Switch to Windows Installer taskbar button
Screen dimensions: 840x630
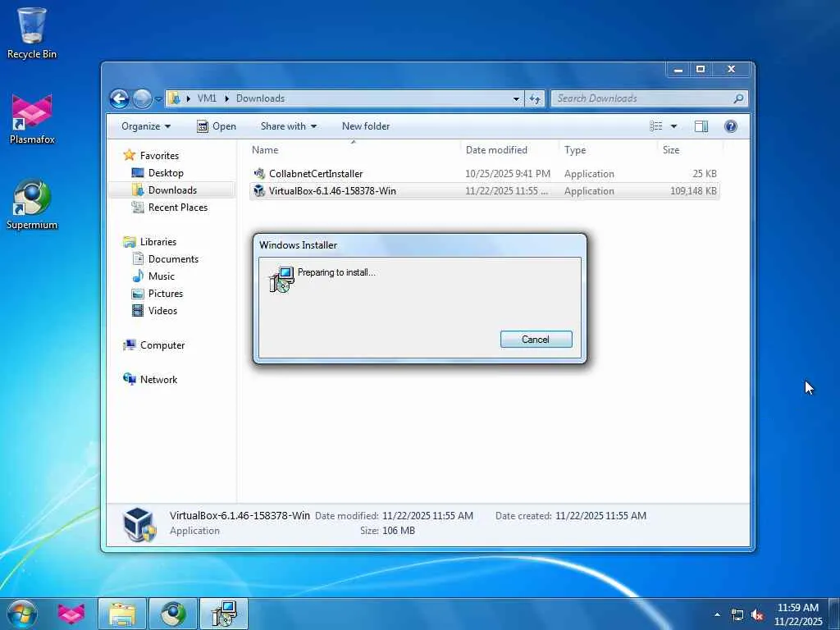click(x=224, y=614)
